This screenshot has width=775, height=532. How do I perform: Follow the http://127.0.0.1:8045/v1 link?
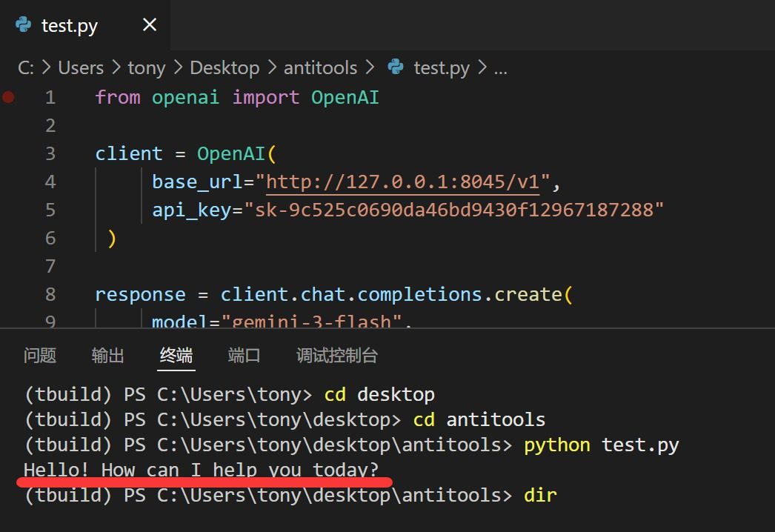pos(408,182)
